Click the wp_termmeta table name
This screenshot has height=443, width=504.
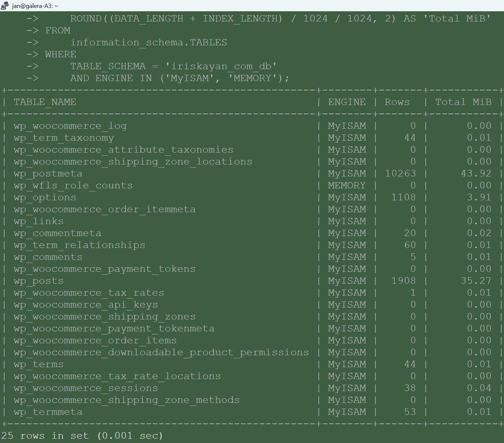pos(48,412)
